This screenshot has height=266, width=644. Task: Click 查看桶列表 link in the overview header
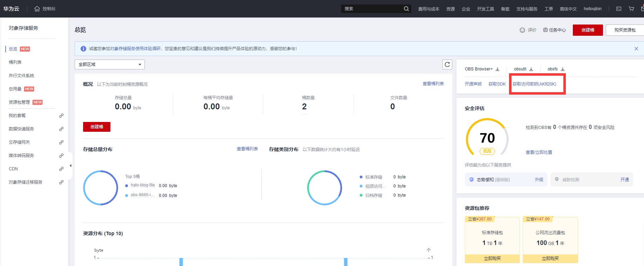pos(433,84)
